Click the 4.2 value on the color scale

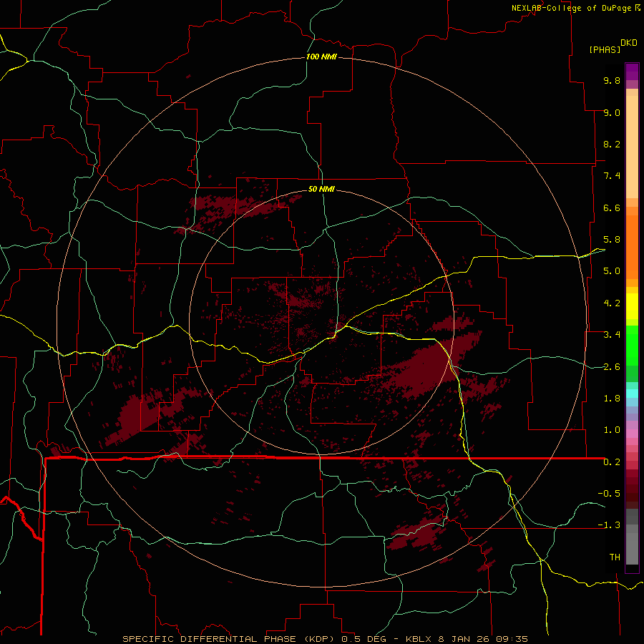click(612, 303)
